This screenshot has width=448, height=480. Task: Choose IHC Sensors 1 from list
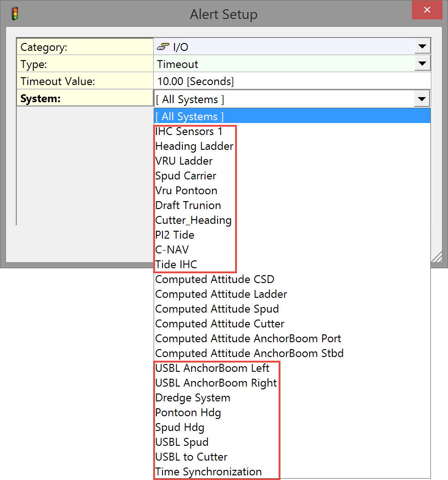pyautogui.click(x=189, y=132)
